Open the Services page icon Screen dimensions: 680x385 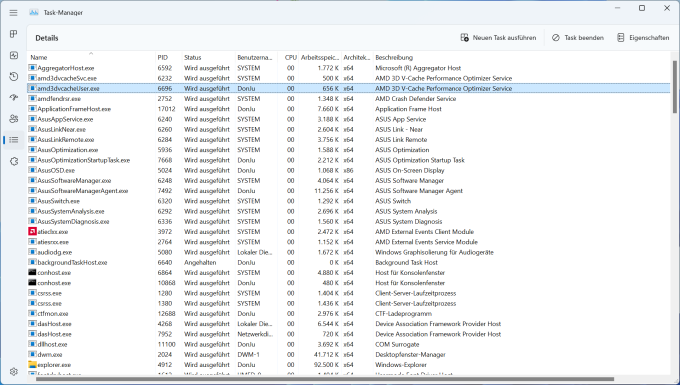(13, 161)
